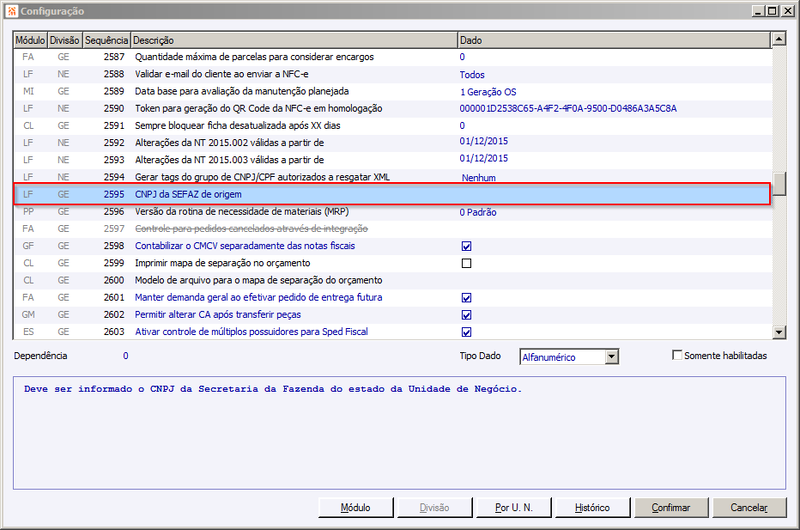Click the Descrição column header
The width and height of the screenshot is (800, 530).
[294, 40]
